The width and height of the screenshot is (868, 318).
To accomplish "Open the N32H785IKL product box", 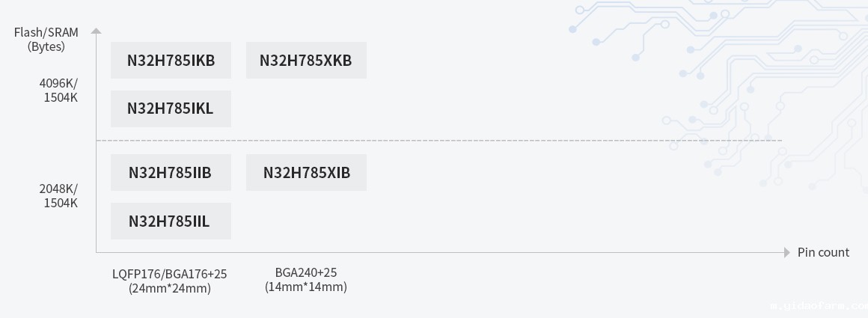I will (x=171, y=108).
